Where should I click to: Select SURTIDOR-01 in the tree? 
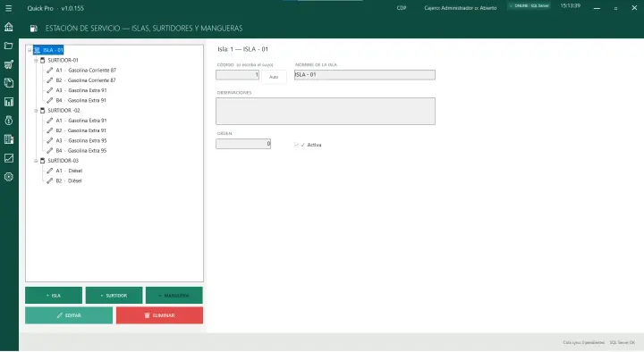(63, 61)
